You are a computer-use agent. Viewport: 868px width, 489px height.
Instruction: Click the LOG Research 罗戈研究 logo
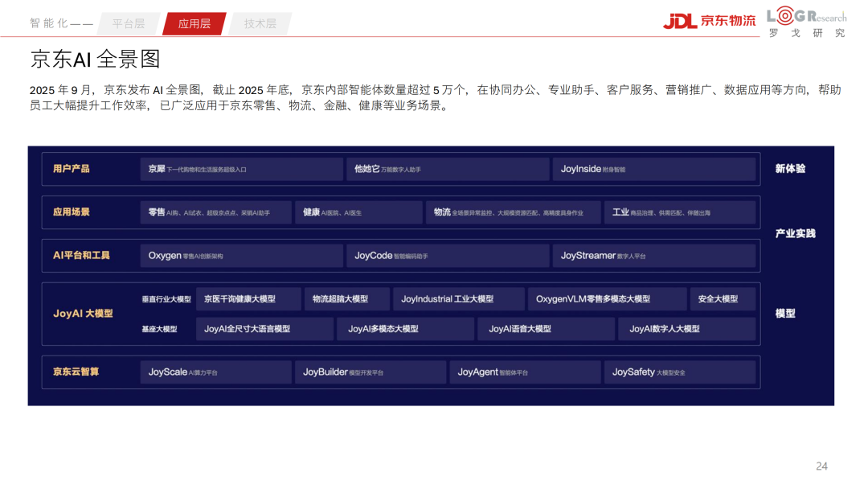(x=807, y=23)
